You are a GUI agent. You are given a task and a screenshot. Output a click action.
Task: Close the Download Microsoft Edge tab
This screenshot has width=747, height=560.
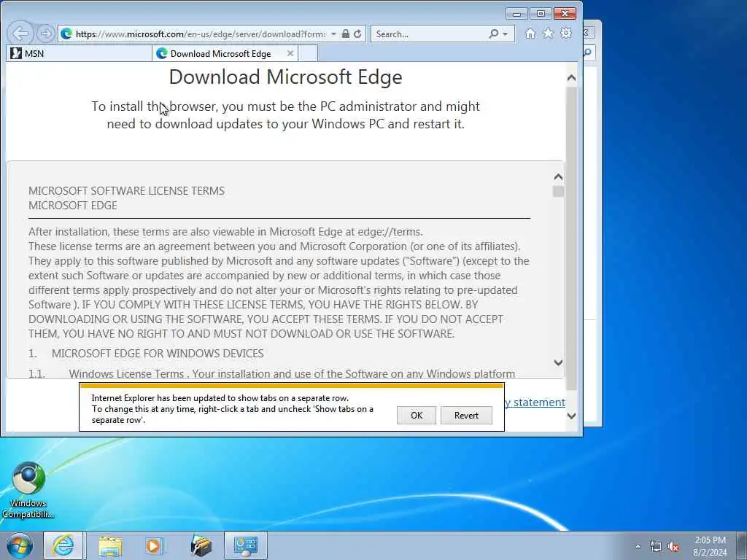(290, 53)
